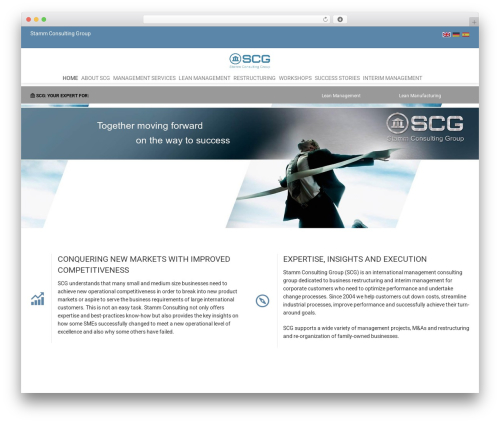Open SUCCESS STORIES menu item
The image size is (500, 423).
[x=337, y=78]
